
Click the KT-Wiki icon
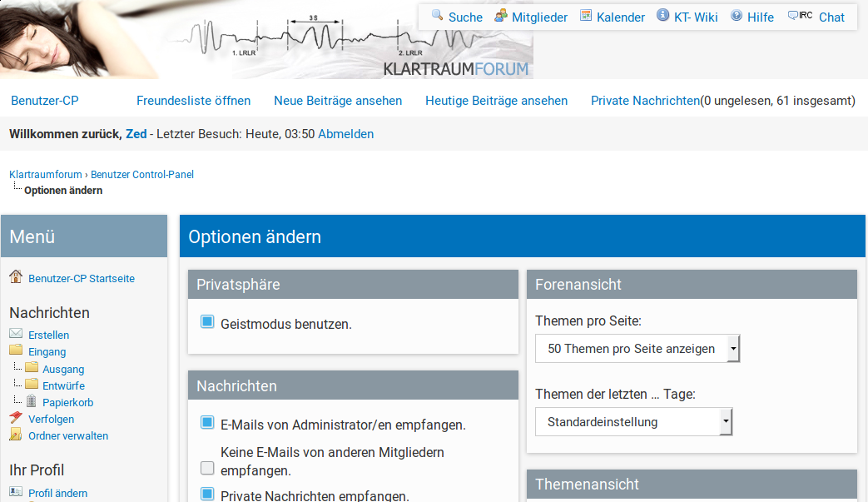click(x=662, y=15)
